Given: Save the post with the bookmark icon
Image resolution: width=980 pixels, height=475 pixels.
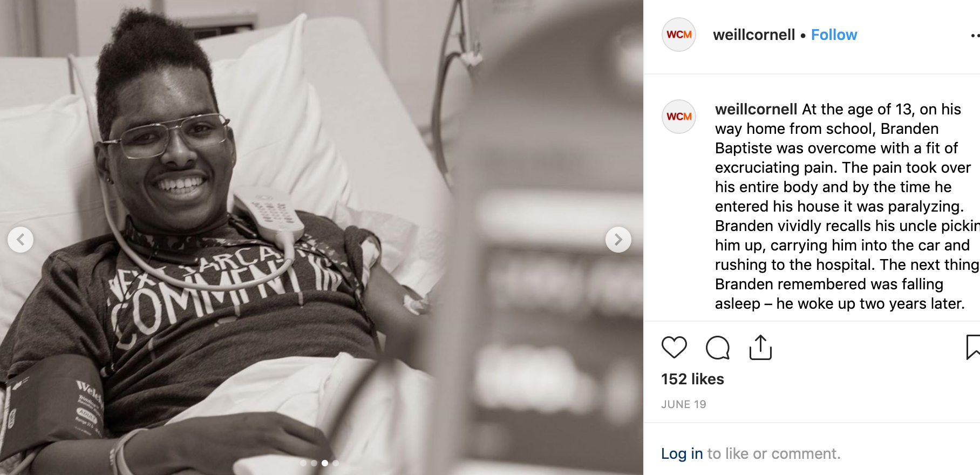Looking at the screenshot, I should [973, 347].
